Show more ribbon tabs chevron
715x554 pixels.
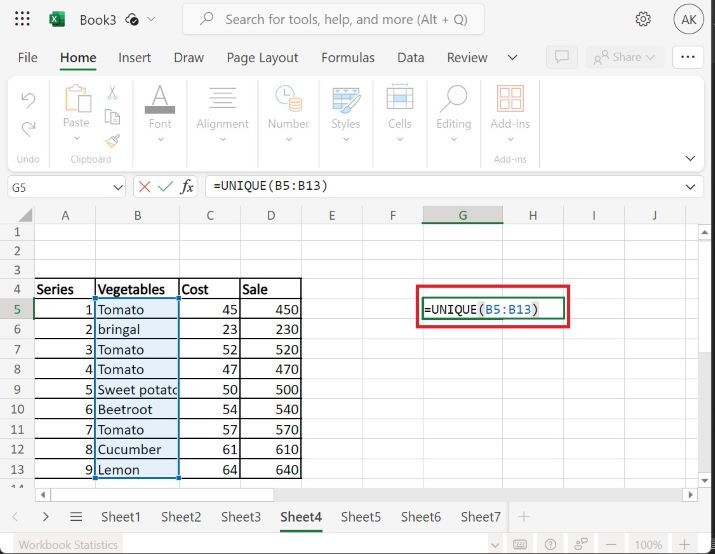coord(513,57)
